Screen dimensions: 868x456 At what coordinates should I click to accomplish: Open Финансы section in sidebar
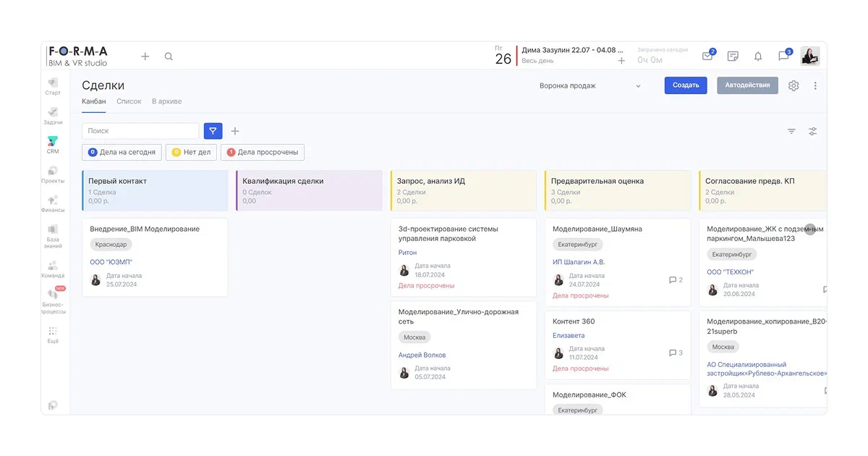[x=53, y=203]
